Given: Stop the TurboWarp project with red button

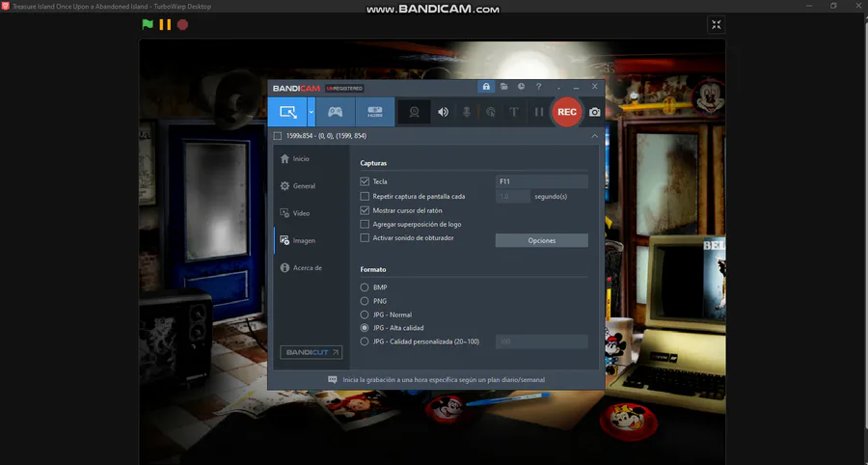Looking at the screenshot, I should click(x=182, y=24).
